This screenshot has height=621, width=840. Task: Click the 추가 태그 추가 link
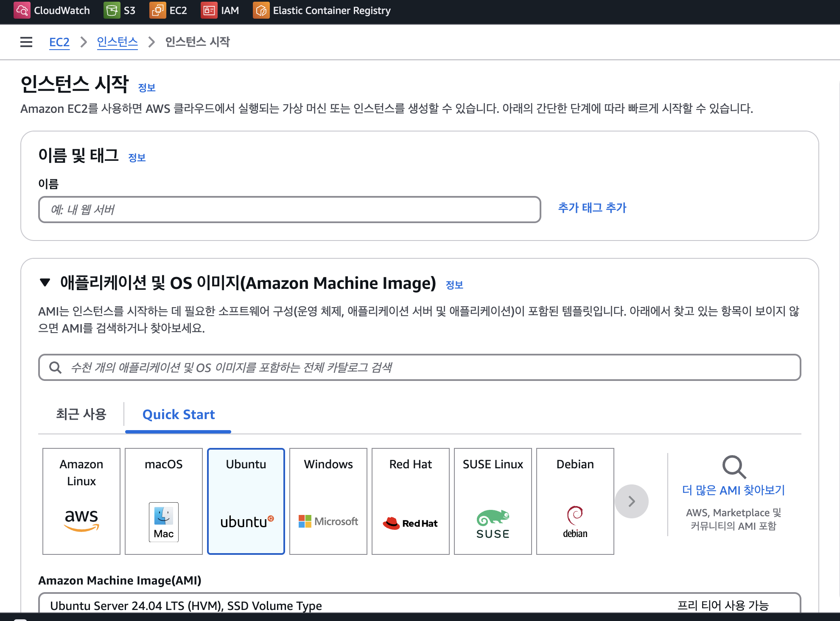tap(592, 208)
